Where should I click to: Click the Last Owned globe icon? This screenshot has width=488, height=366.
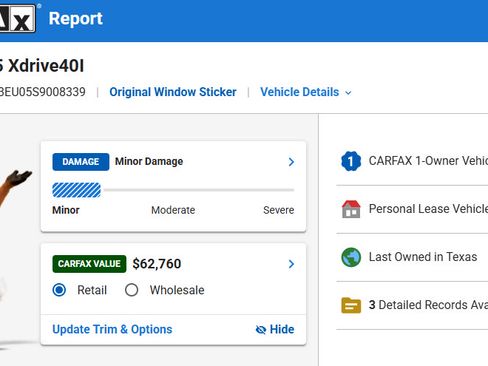click(x=351, y=257)
